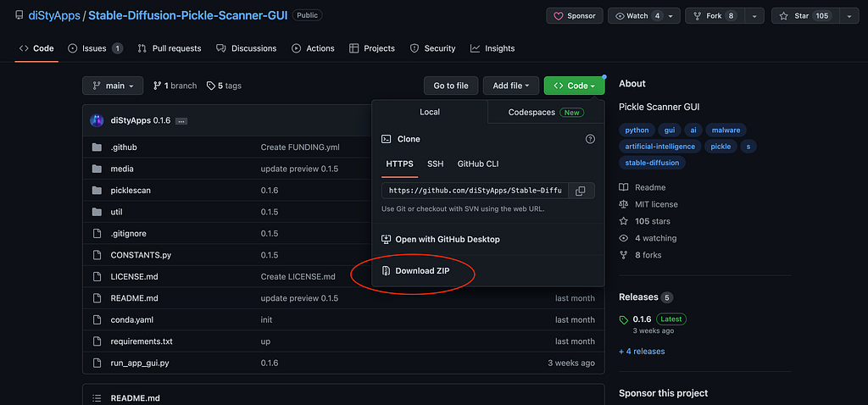Expand the Fork dropdown arrow

(754, 16)
